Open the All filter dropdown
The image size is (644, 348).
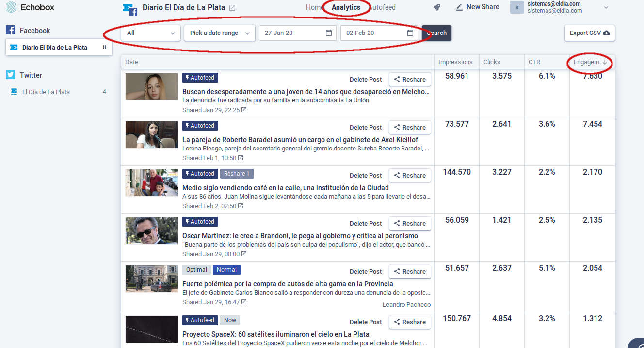150,33
